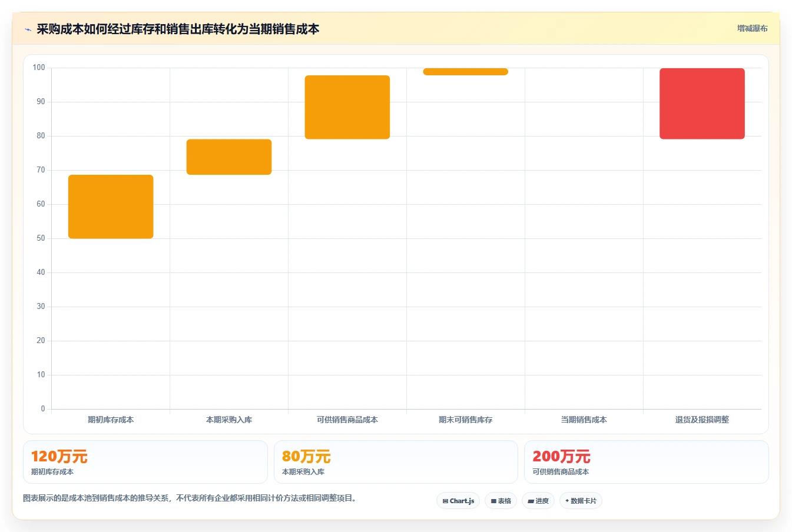This screenshot has width=792, height=532.
Task: Click the 退货及报损调整 x-axis label
Action: pyautogui.click(x=702, y=420)
